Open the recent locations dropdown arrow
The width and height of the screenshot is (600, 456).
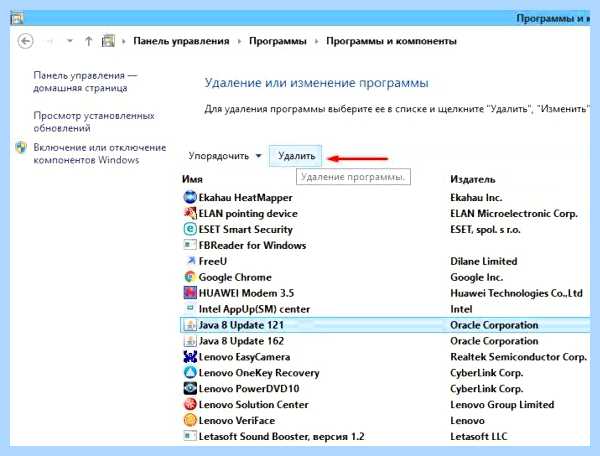[x=70, y=40]
